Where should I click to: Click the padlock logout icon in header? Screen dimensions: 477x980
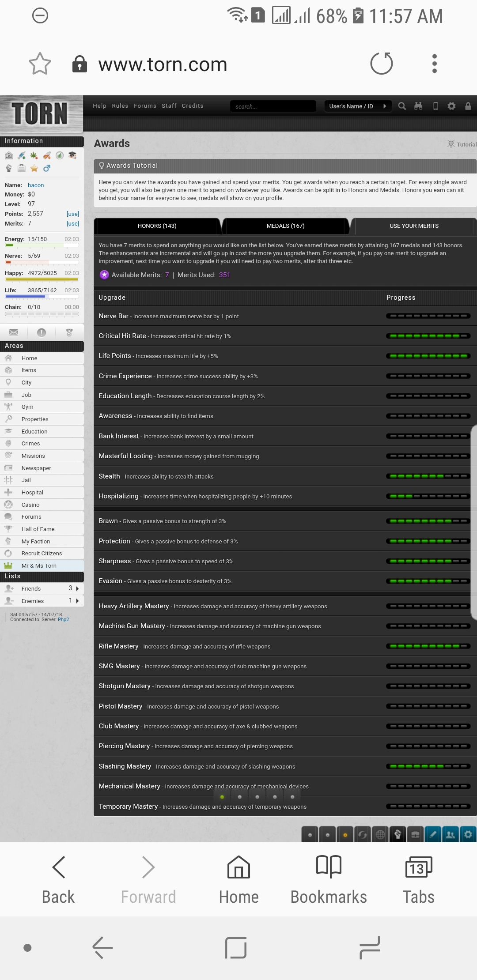[x=468, y=106]
